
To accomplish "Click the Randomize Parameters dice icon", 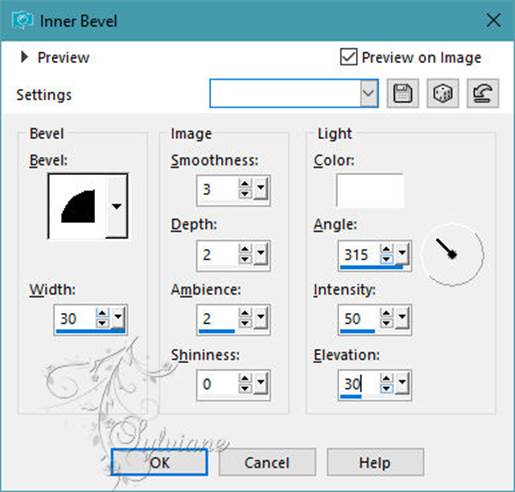I will [443, 93].
